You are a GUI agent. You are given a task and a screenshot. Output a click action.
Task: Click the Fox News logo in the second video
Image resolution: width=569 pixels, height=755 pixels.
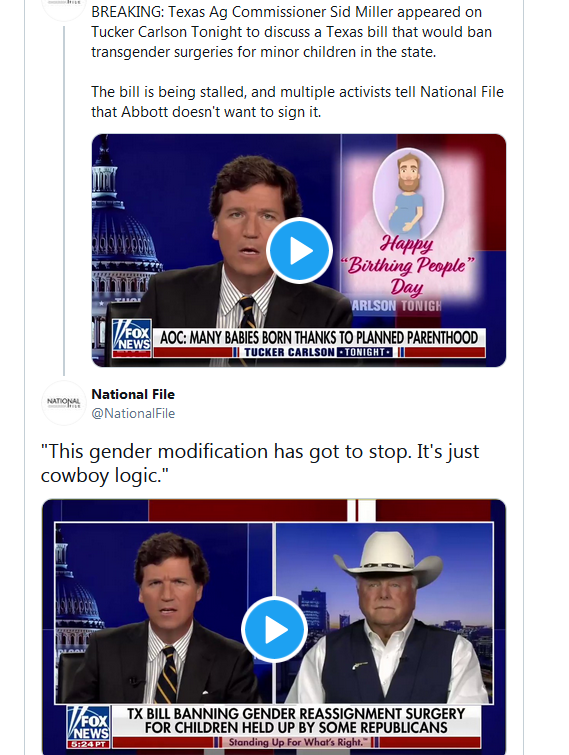point(88,727)
